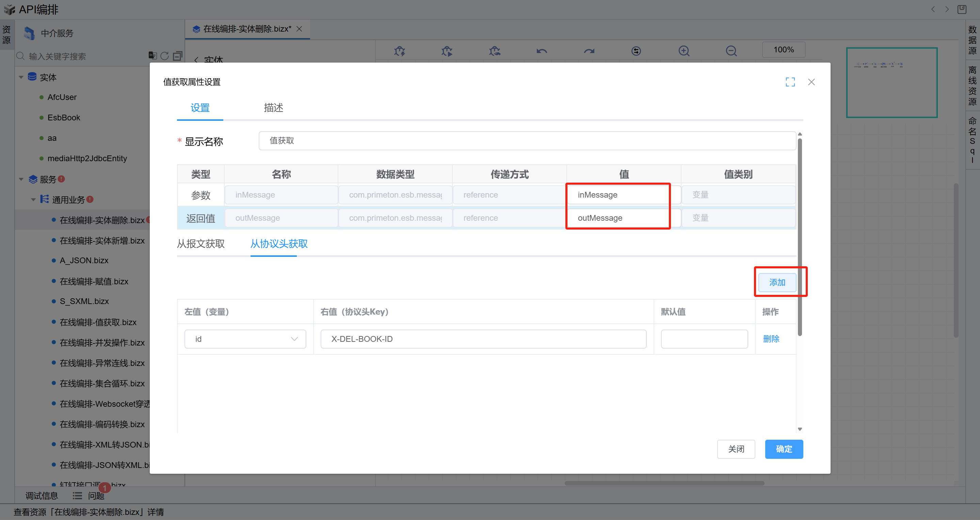Viewport: 980px width, 520px height.
Task: Switch to the 描述 tab
Action: 273,107
